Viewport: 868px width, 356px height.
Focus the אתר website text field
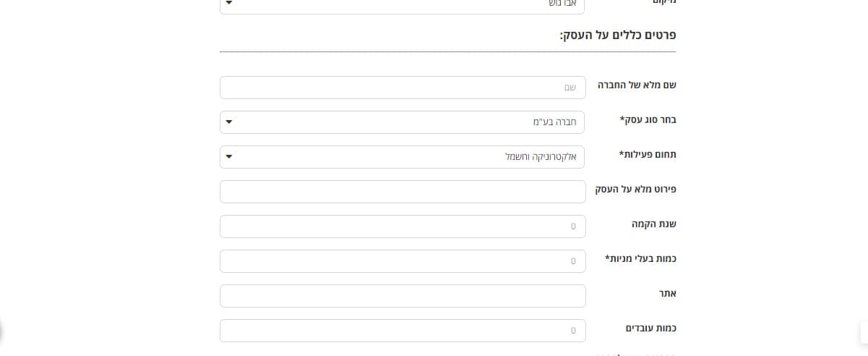(403, 296)
